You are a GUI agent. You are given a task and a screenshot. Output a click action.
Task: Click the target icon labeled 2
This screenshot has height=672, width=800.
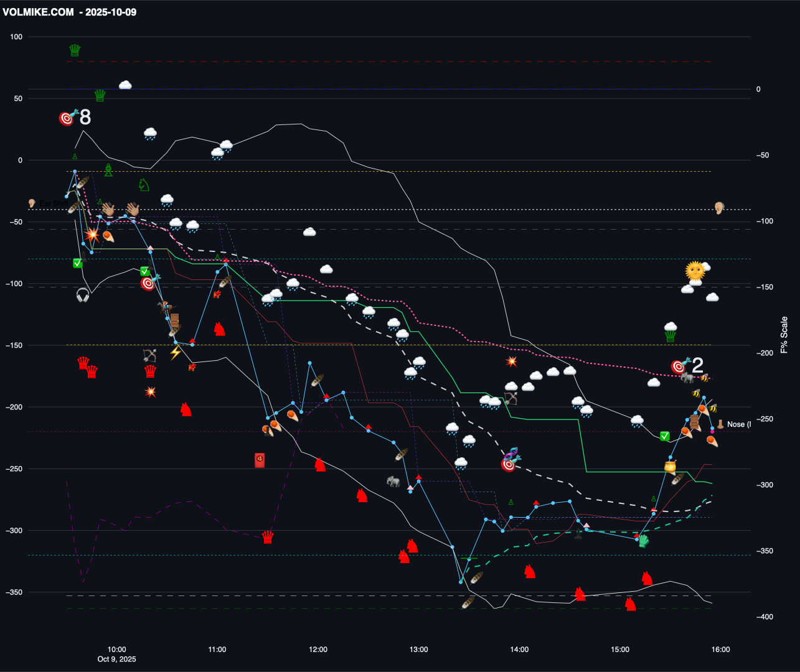(680, 366)
